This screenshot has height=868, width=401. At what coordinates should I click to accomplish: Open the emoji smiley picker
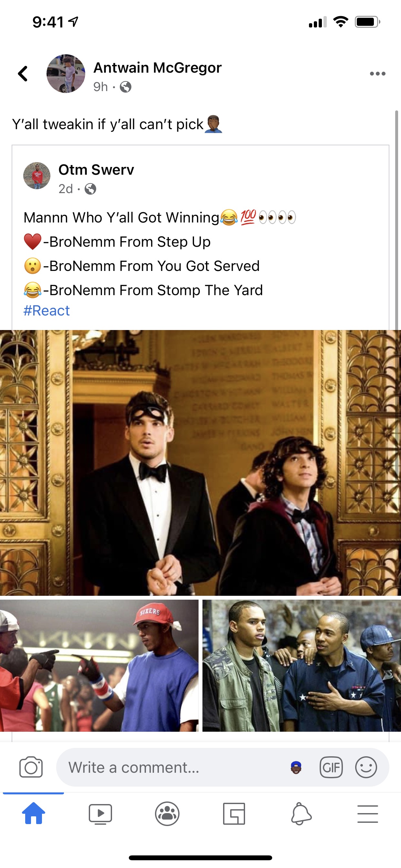pyautogui.click(x=366, y=767)
